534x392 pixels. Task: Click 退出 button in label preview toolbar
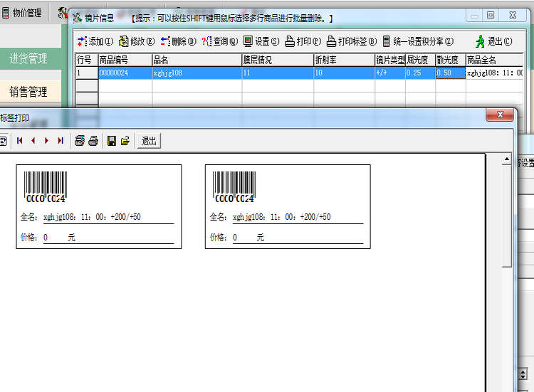point(149,141)
